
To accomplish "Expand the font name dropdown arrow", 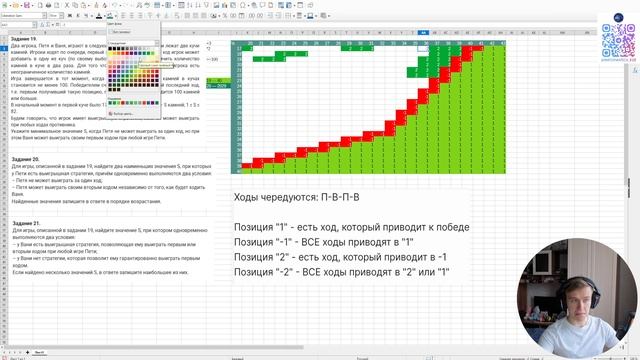I will coord(44,16).
